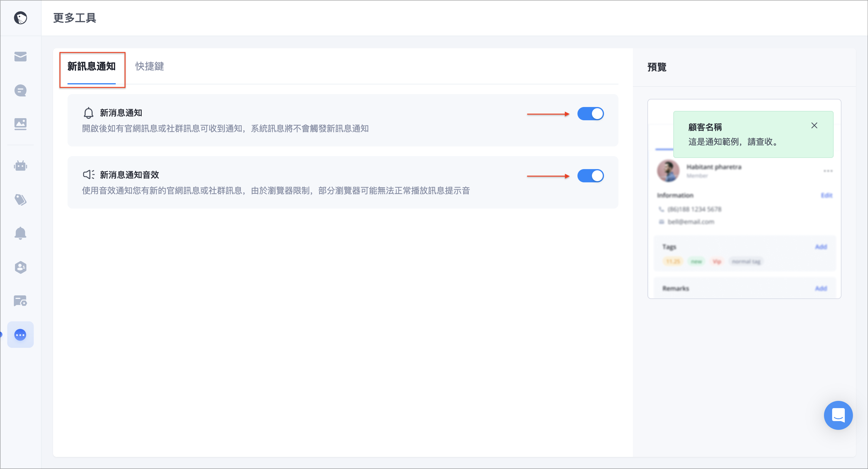Open the image gallery sidebar icon
This screenshot has height=469, width=868.
pyautogui.click(x=20, y=124)
